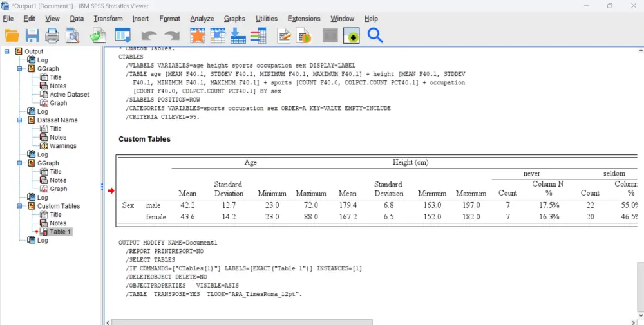This screenshot has width=644, height=325.
Task: Click the CTABLES command line in the log
Action: point(131,57)
